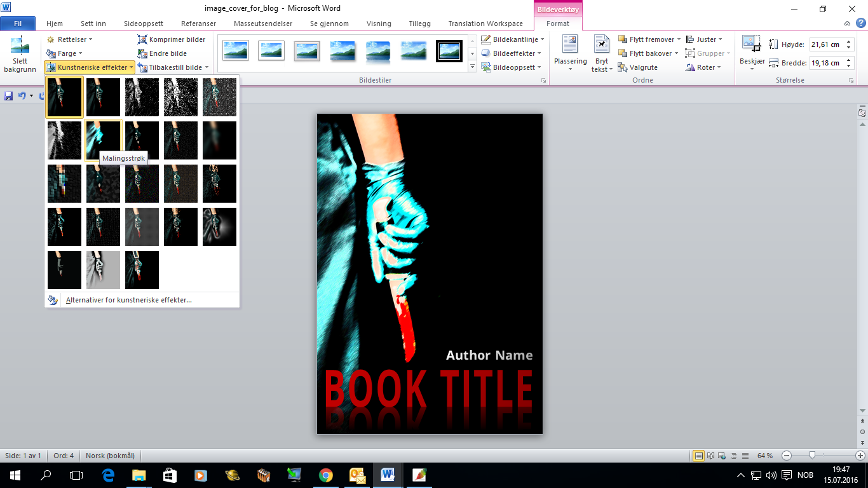
Task: Click the zoom in plus button
Action: pos(860,456)
